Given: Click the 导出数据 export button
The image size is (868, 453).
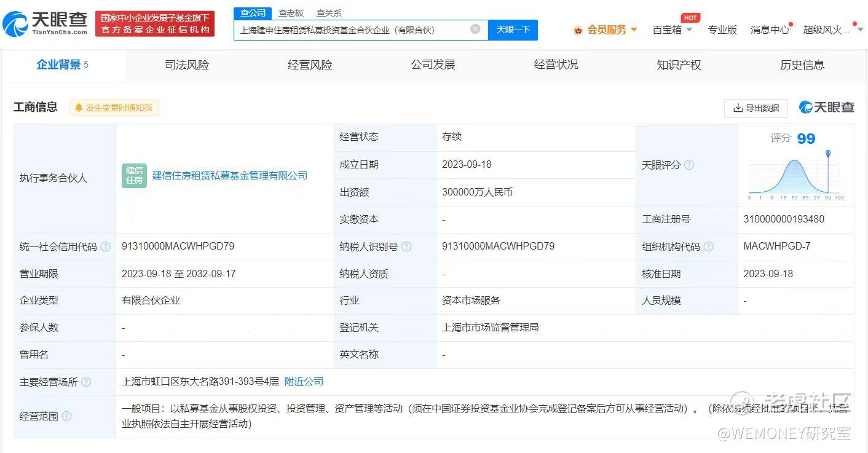Looking at the screenshot, I should click(756, 108).
